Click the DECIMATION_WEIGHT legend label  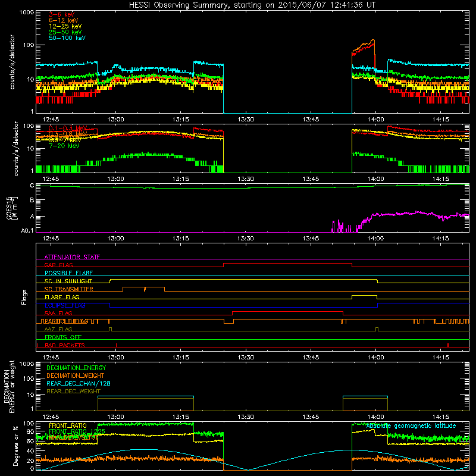(x=76, y=375)
